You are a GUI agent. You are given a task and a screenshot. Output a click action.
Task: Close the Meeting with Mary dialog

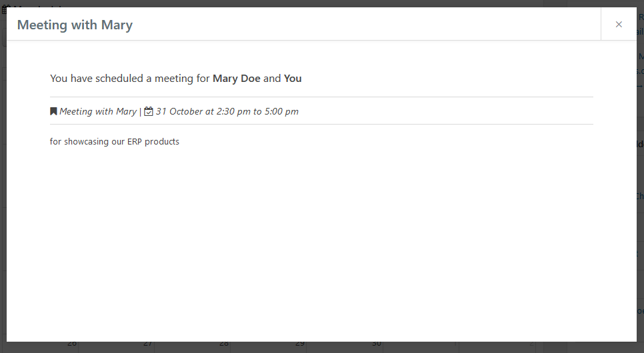(x=619, y=24)
